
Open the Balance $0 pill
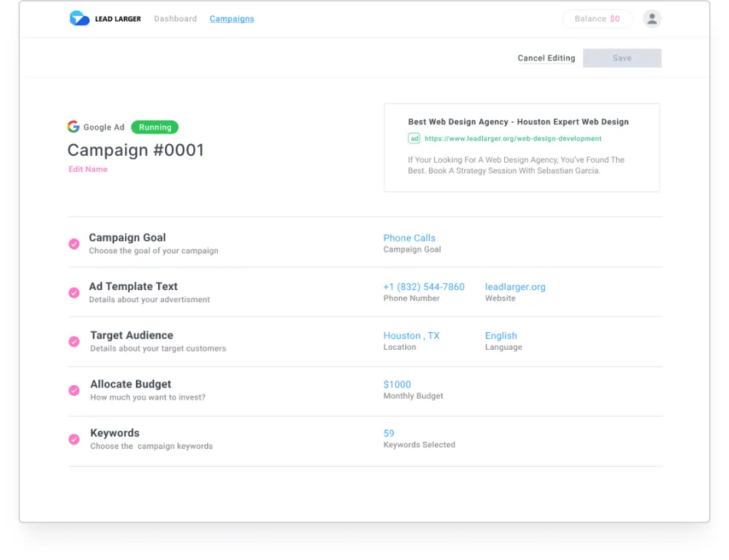click(598, 18)
